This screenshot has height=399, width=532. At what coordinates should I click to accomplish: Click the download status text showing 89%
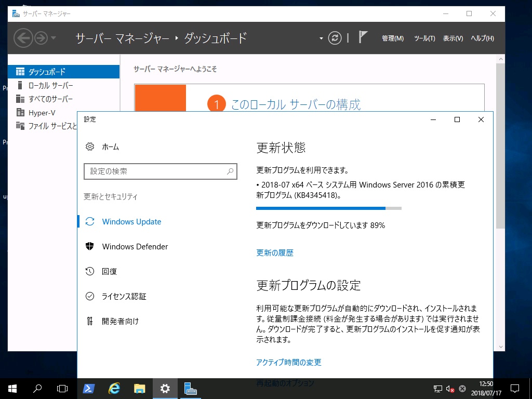pyautogui.click(x=321, y=225)
